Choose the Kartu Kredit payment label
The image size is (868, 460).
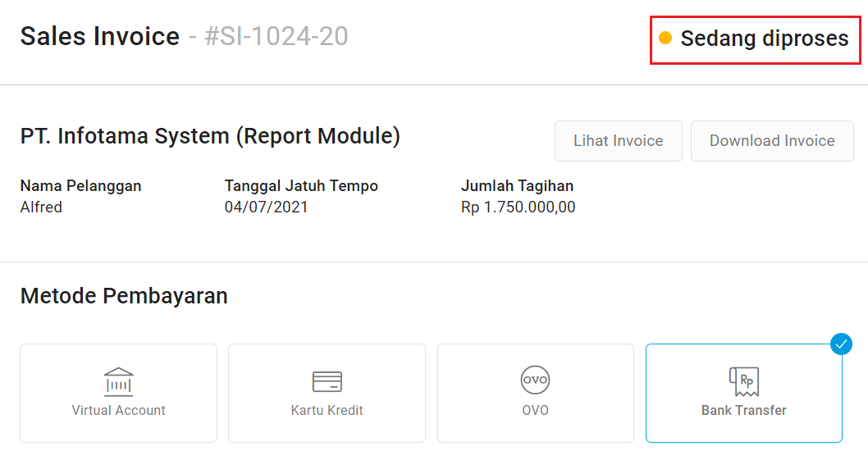[x=327, y=410]
